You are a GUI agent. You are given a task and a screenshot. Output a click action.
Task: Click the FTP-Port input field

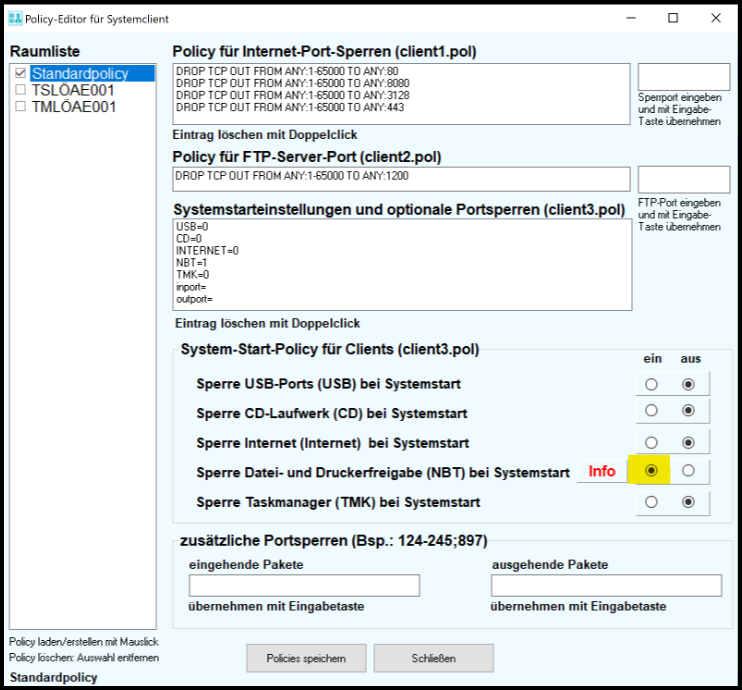pyautogui.click(x=677, y=179)
